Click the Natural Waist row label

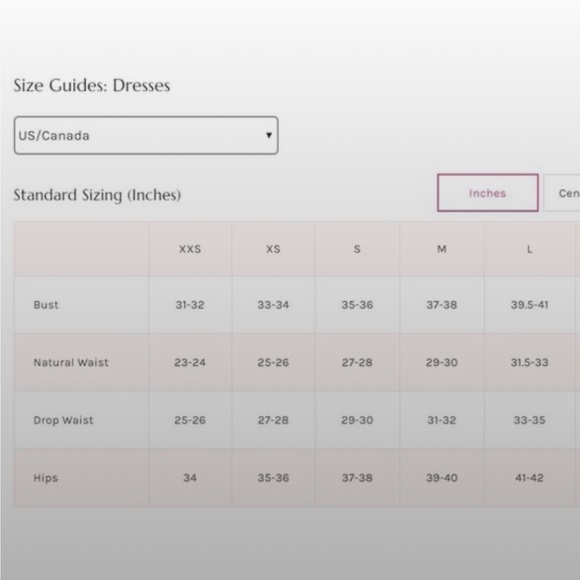(x=71, y=362)
